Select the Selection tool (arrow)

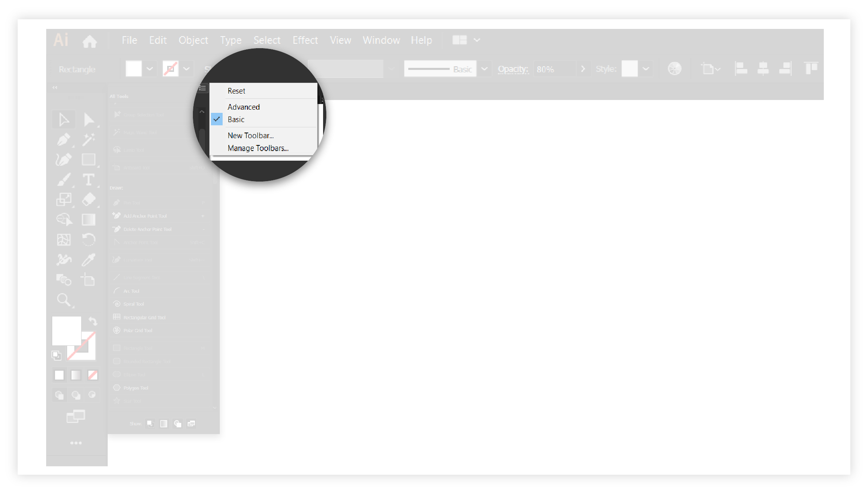64,119
